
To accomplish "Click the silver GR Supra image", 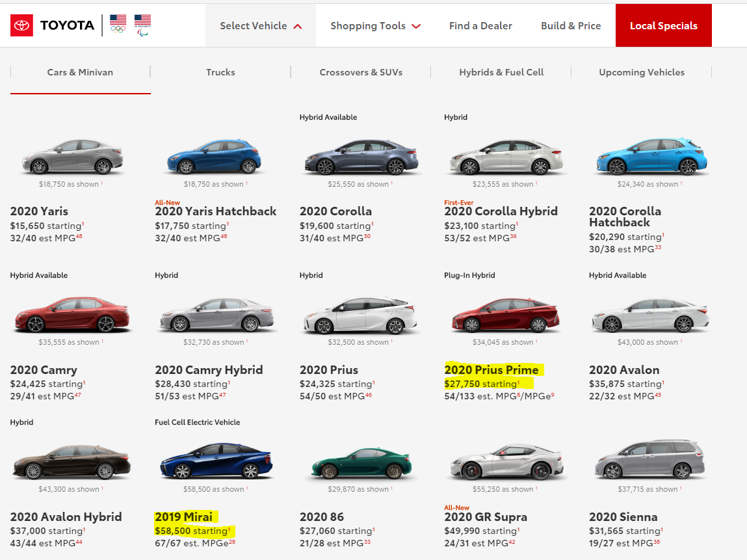I will tap(508, 461).
